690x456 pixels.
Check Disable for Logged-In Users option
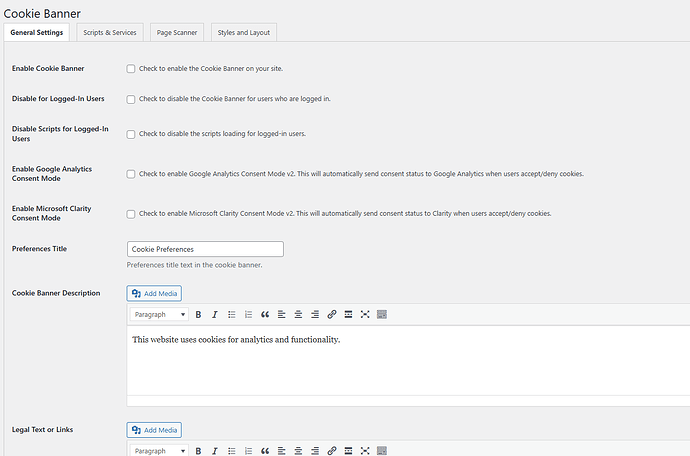point(131,99)
